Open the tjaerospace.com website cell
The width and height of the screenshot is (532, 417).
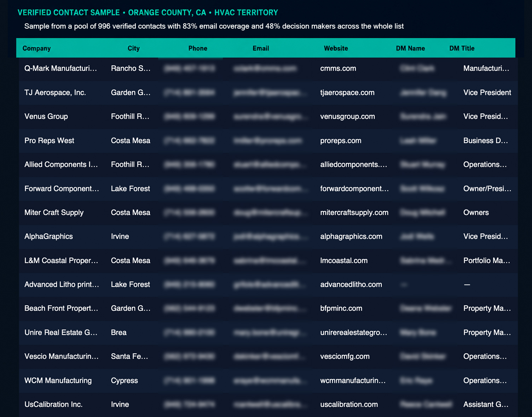coord(347,93)
